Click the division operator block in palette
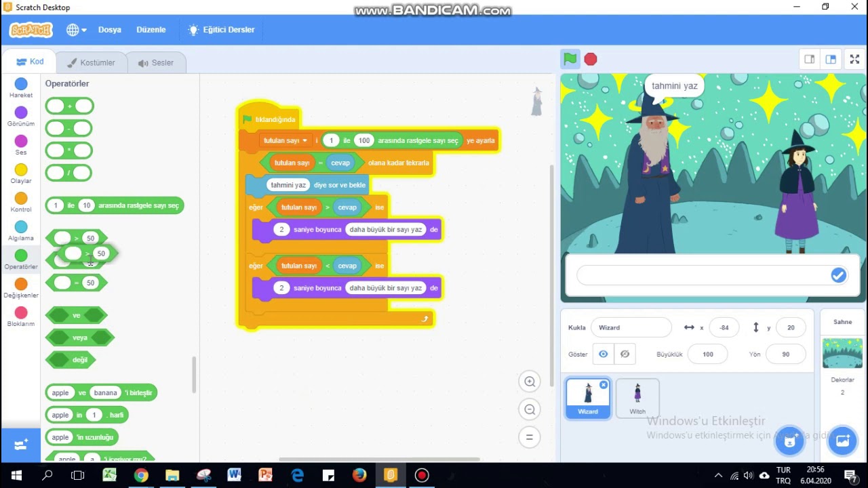Screen dimensions: 868x488 [68, 173]
